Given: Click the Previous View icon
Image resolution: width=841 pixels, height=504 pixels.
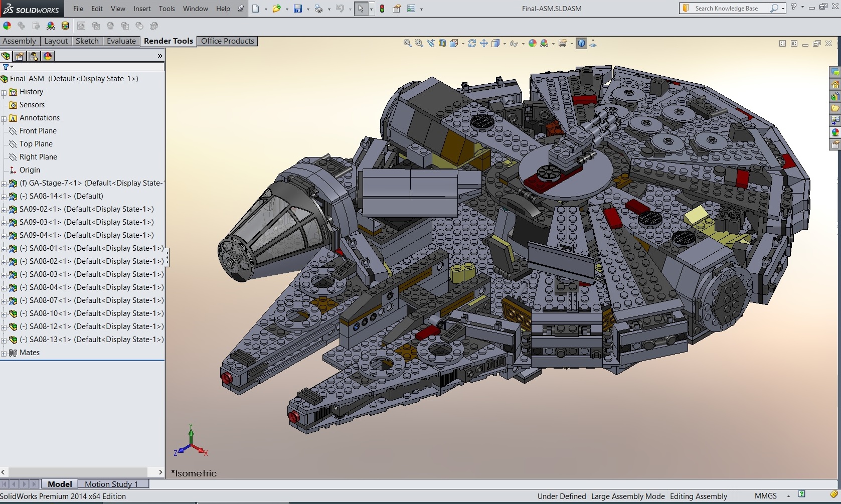Looking at the screenshot, I should [x=431, y=44].
